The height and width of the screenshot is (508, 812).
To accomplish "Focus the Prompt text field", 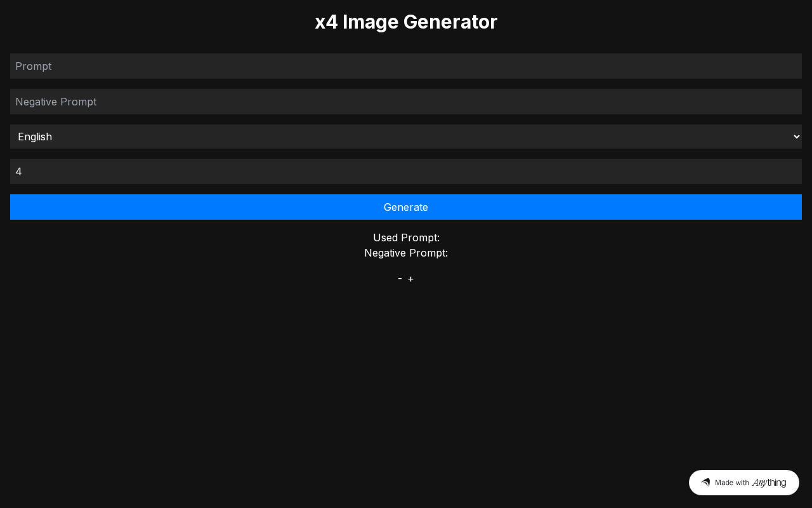I will pos(406,66).
